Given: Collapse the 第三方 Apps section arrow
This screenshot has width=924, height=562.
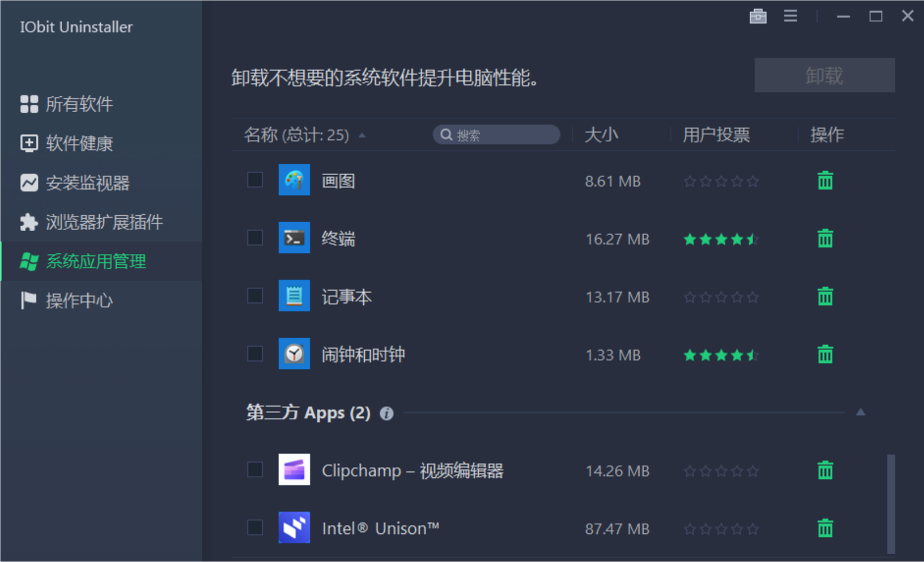Looking at the screenshot, I should tap(861, 412).
